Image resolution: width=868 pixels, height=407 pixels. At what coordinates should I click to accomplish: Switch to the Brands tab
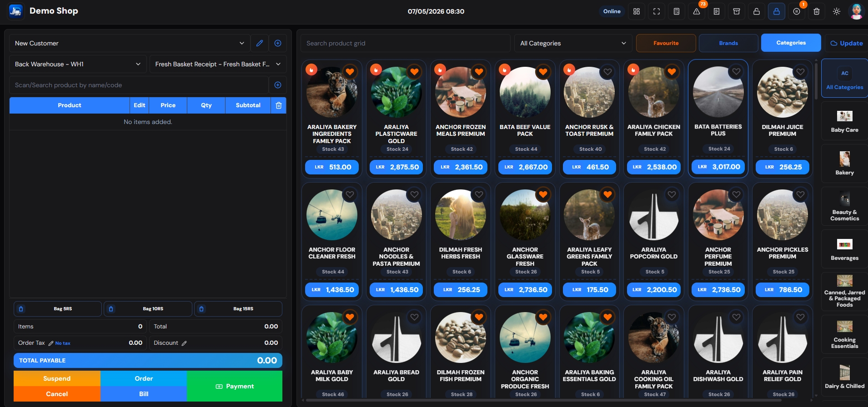click(x=728, y=43)
